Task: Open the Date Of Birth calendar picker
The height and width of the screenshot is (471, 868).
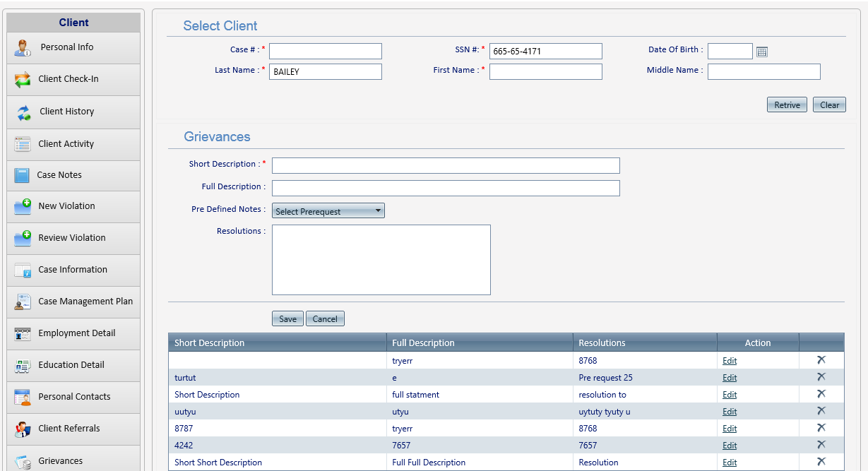Action: click(762, 52)
